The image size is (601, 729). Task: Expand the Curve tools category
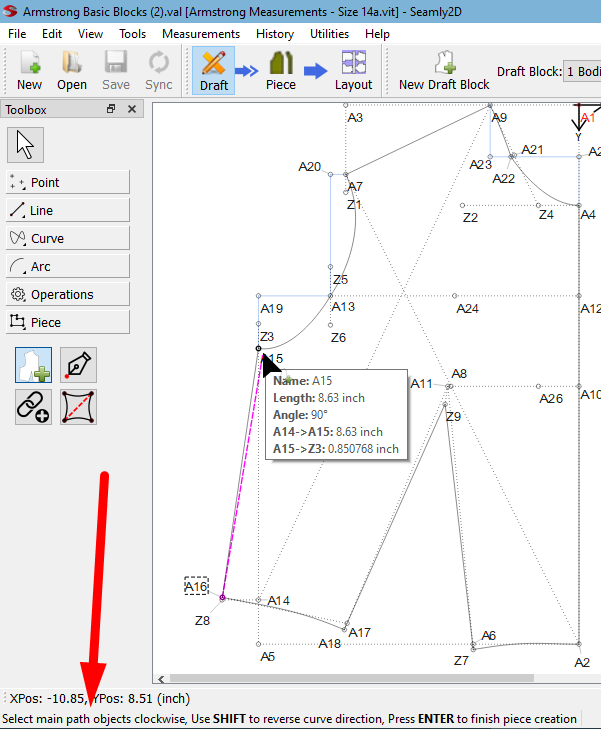point(68,238)
